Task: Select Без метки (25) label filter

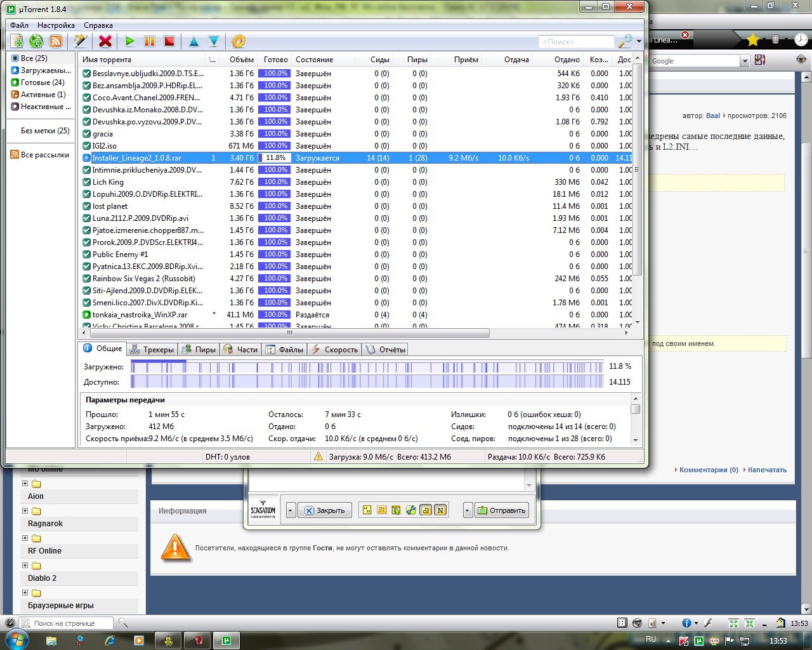Action: pos(45,131)
